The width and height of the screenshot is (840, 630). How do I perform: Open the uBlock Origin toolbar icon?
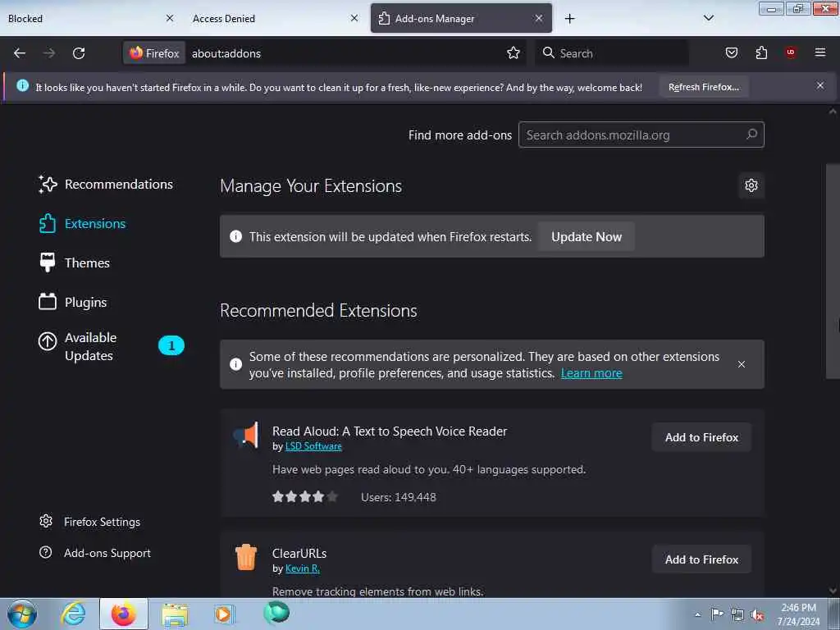click(791, 52)
